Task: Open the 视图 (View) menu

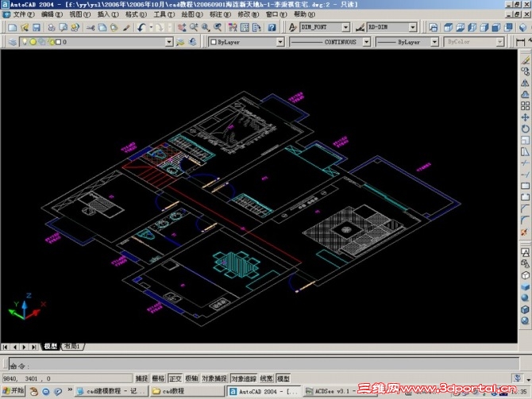Action: [80, 14]
